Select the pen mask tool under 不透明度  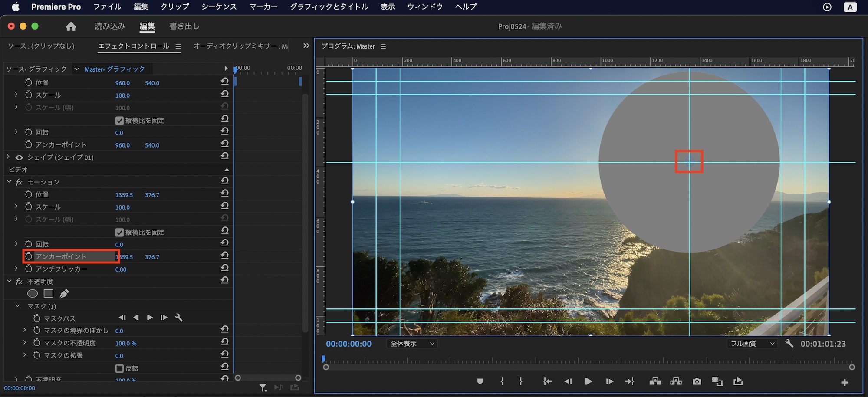tap(64, 294)
